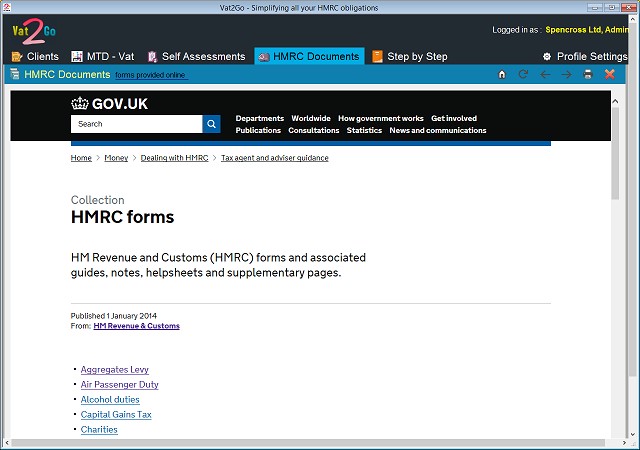The height and width of the screenshot is (450, 640).
Task: Go to browser home page icon
Action: (x=502, y=74)
